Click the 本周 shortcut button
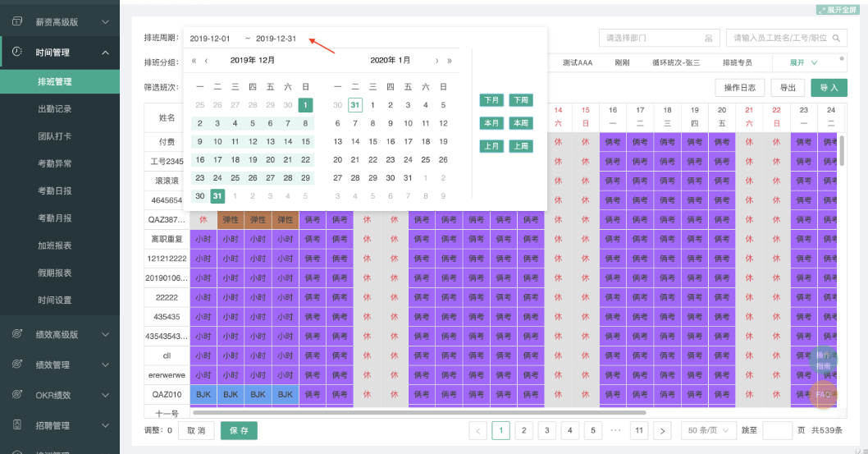 (x=520, y=123)
